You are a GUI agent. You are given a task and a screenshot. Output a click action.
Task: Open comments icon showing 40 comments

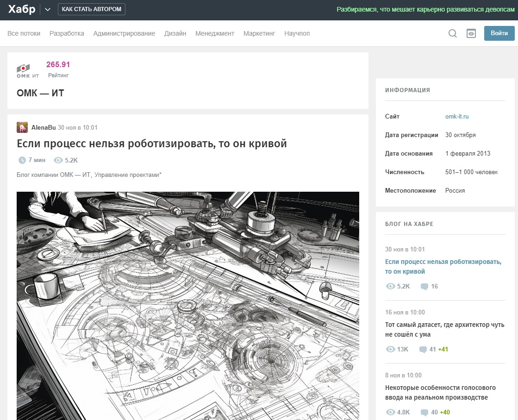point(424,413)
